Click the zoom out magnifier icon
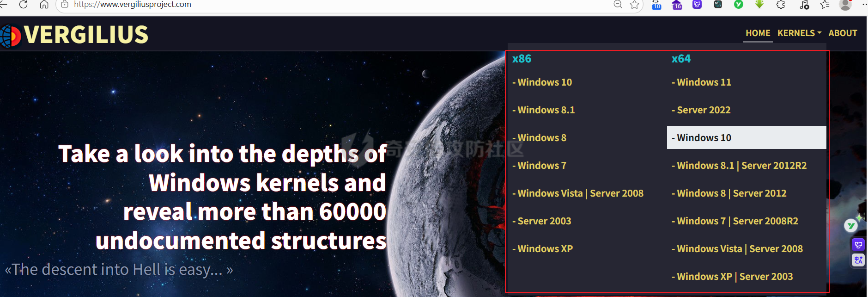Screen dimensions: 868x297 click(x=618, y=5)
